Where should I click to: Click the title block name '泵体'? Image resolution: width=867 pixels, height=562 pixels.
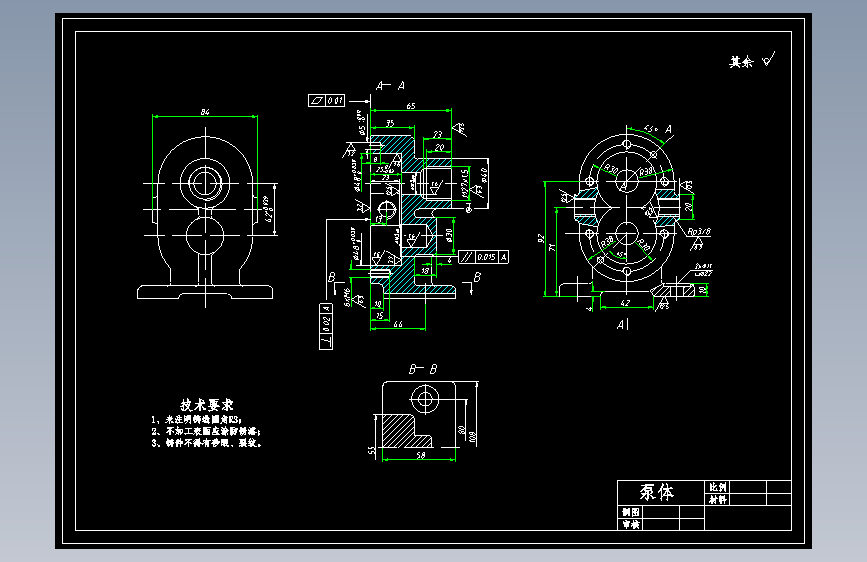pos(657,492)
